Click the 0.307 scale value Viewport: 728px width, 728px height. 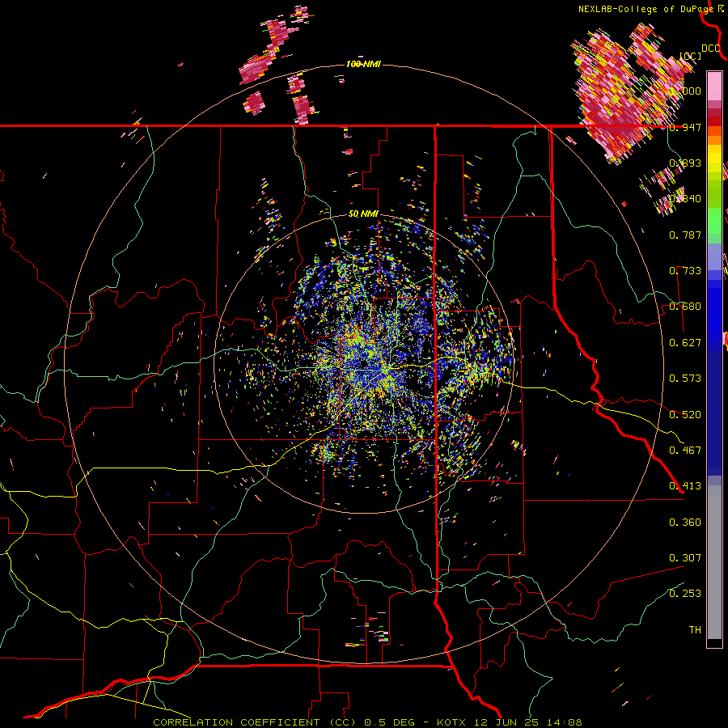(x=685, y=558)
